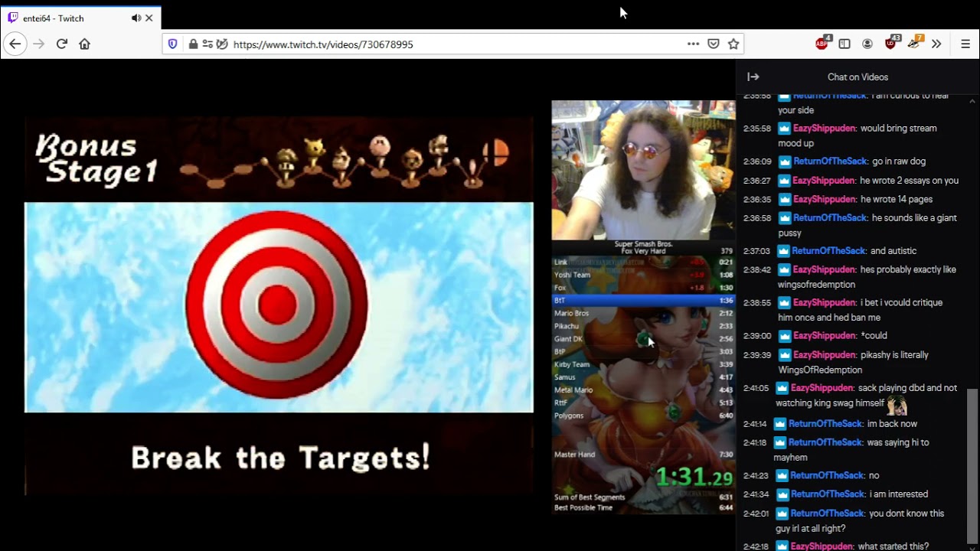Jump to timestamp 2:37:03 in chat
980x551 pixels.
click(x=756, y=251)
